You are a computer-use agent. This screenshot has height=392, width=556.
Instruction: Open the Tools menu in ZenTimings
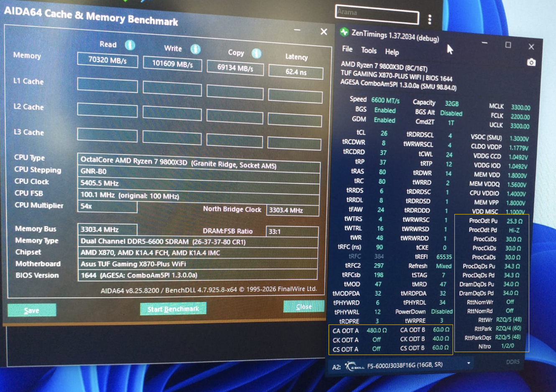369,51
